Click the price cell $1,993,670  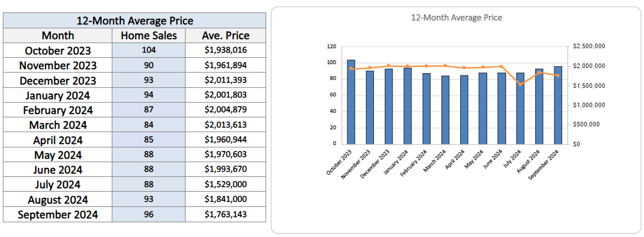coord(225,170)
